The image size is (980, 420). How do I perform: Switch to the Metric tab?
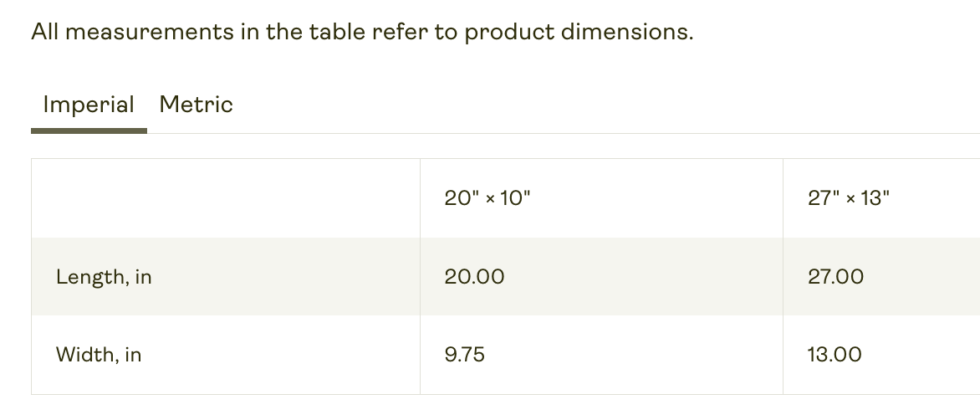[x=196, y=105]
